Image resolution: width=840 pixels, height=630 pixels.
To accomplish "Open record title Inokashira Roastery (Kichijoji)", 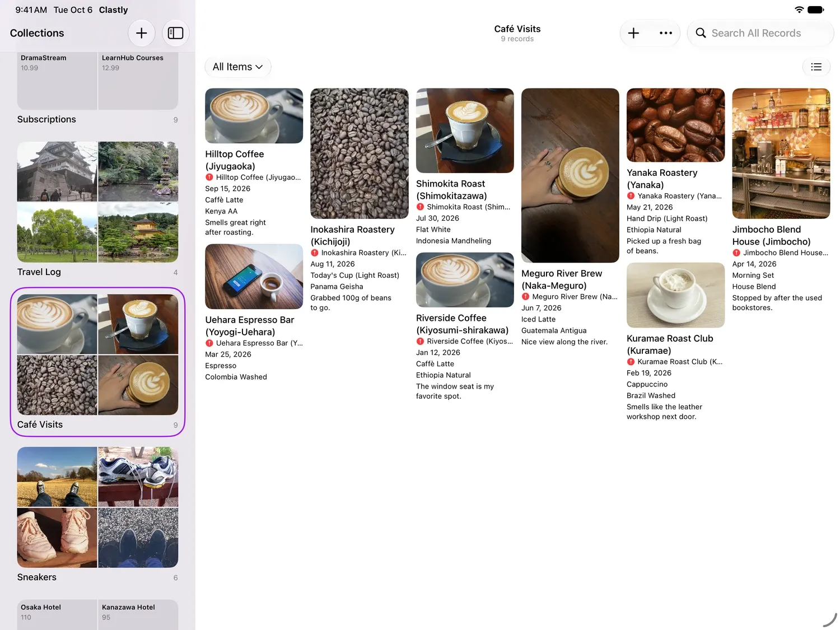I will click(x=353, y=236).
